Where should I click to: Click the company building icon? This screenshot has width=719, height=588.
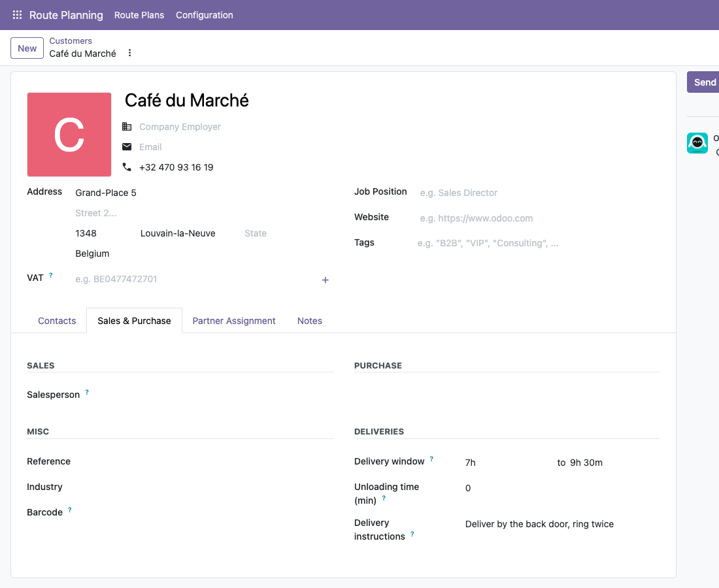[127, 127]
